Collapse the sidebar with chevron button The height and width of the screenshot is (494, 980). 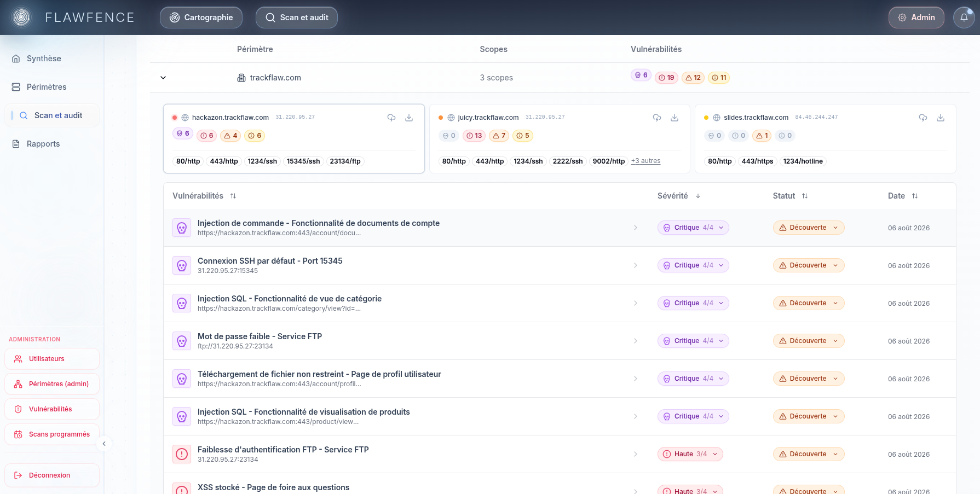[104, 444]
